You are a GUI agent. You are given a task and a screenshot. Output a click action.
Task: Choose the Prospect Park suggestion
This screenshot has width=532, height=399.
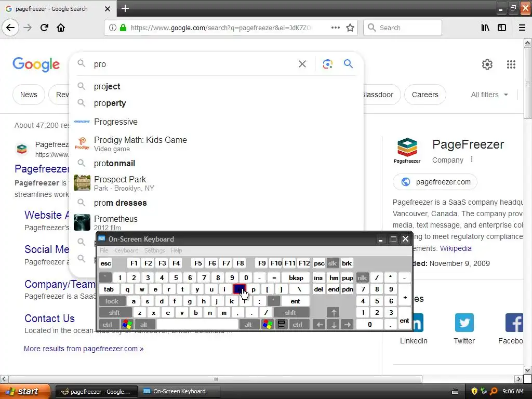point(216,183)
